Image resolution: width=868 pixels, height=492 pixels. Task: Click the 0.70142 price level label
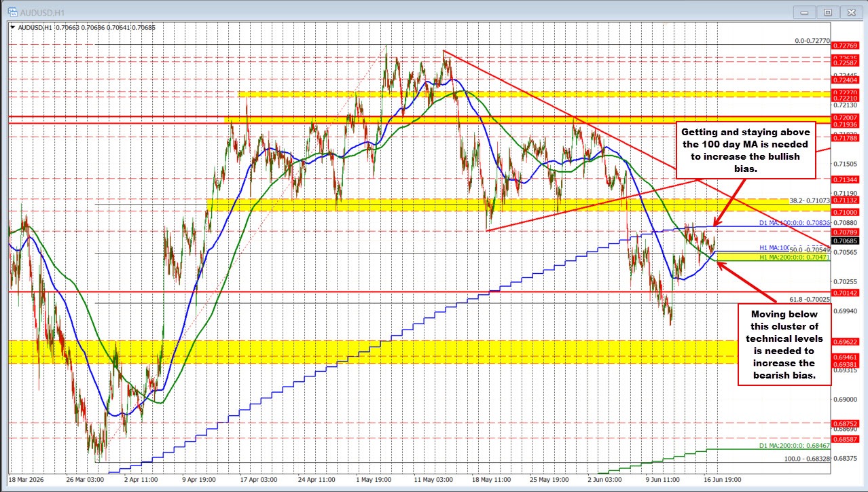point(845,292)
